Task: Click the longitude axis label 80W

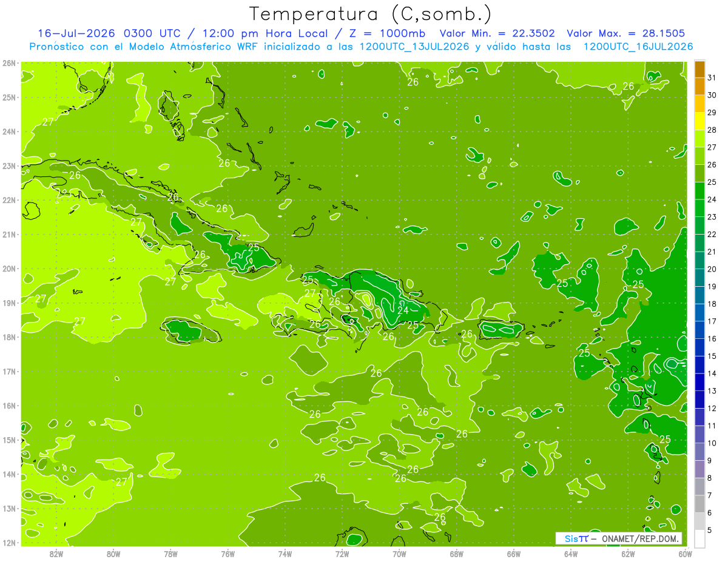Action: (113, 554)
